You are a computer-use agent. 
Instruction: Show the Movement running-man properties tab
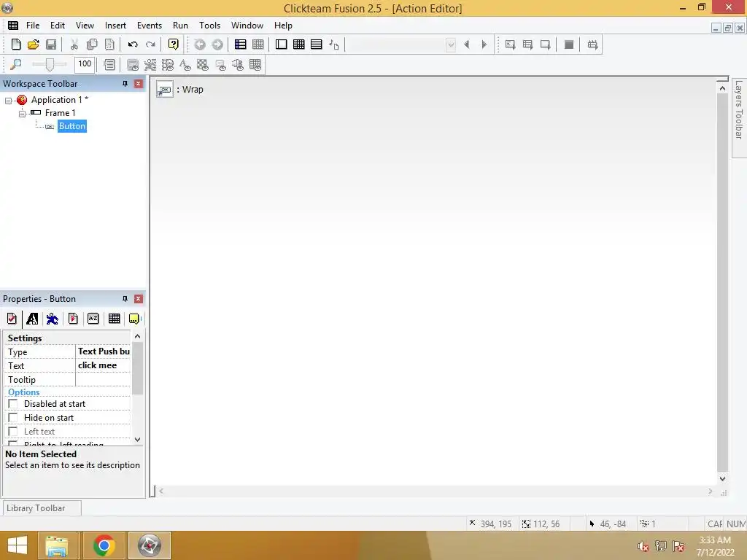(x=53, y=319)
